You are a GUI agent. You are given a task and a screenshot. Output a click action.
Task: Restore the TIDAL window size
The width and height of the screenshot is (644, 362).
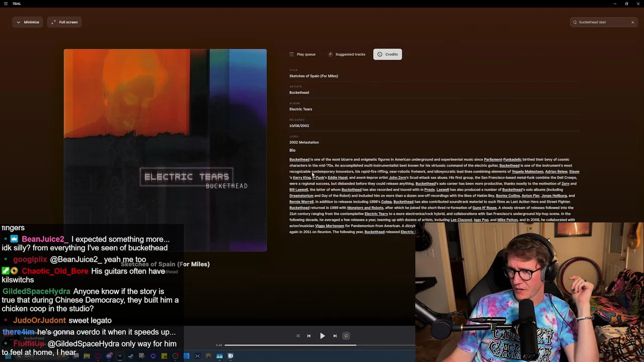[626, 4]
